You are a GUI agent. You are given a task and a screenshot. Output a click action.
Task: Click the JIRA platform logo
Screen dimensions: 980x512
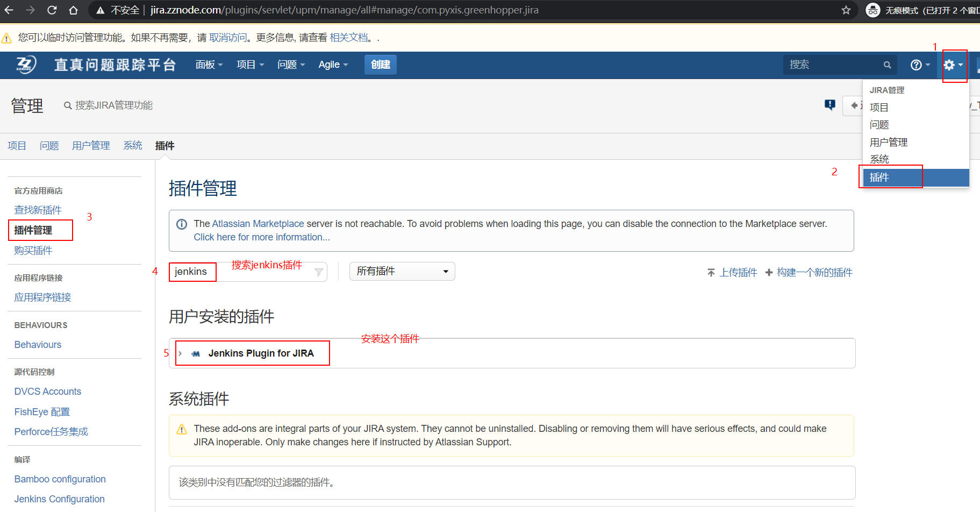[25, 65]
